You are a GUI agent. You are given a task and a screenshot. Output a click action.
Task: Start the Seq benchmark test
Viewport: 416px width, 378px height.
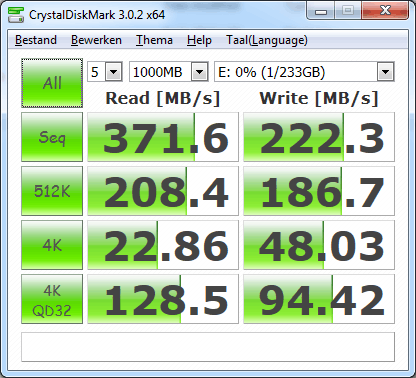pos(52,137)
